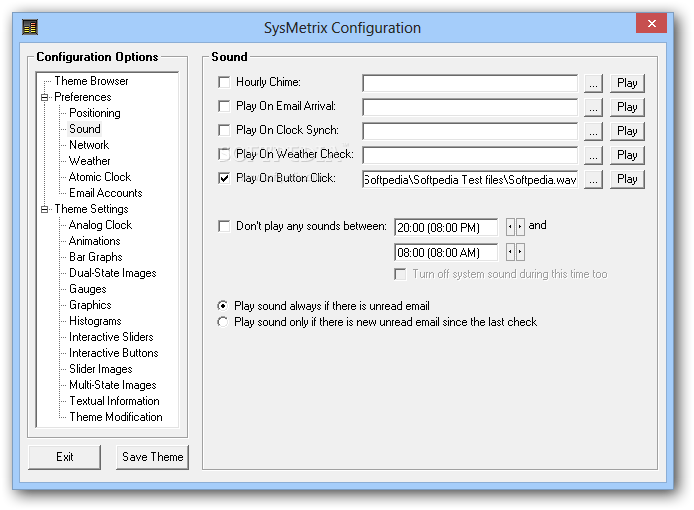Open Bar Graphs theme settings
694x510 pixels.
[96, 257]
